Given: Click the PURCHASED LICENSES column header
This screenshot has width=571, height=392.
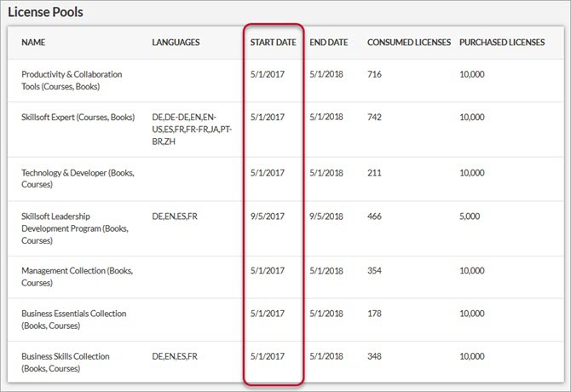Looking at the screenshot, I should 502,42.
